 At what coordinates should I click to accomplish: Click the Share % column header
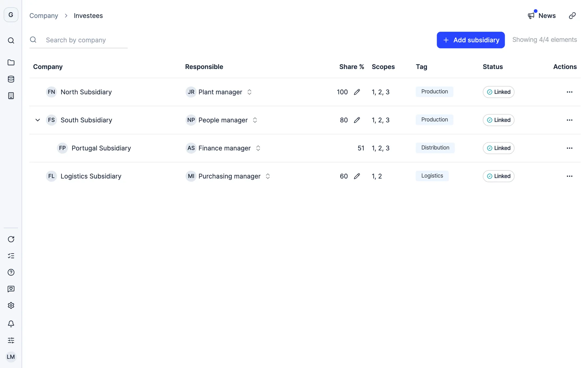tap(351, 67)
